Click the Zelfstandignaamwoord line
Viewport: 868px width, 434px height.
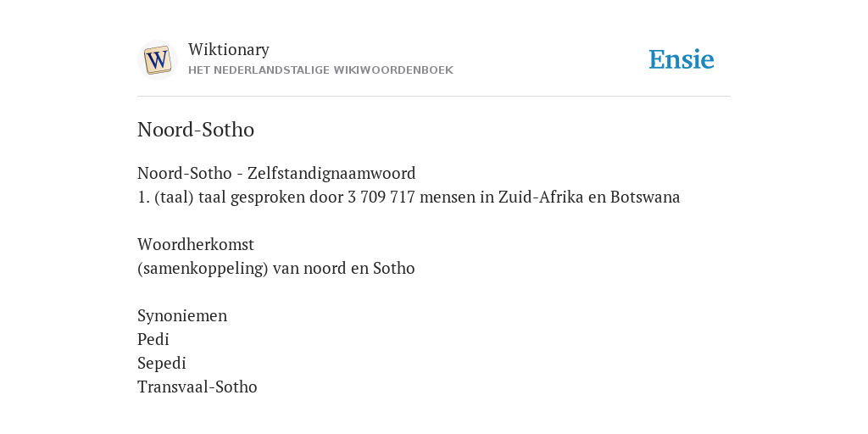[x=276, y=173]
